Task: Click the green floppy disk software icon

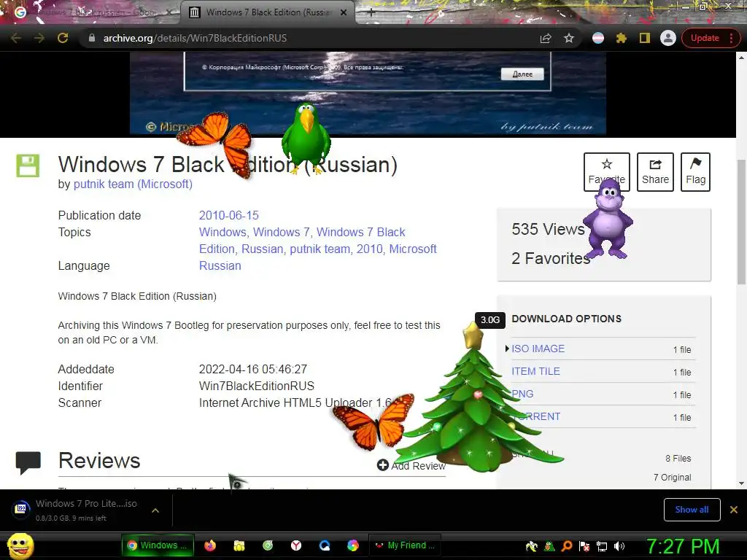Action: click(28, 166)
